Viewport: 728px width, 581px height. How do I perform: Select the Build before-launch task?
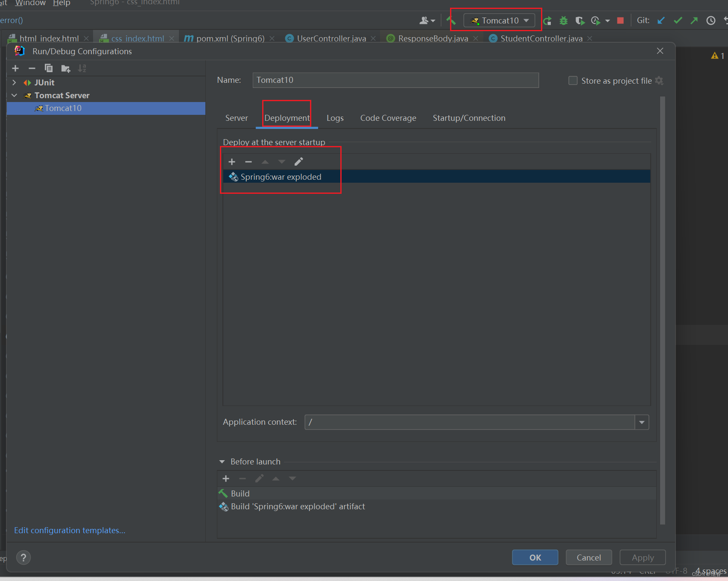click(436, 493)
